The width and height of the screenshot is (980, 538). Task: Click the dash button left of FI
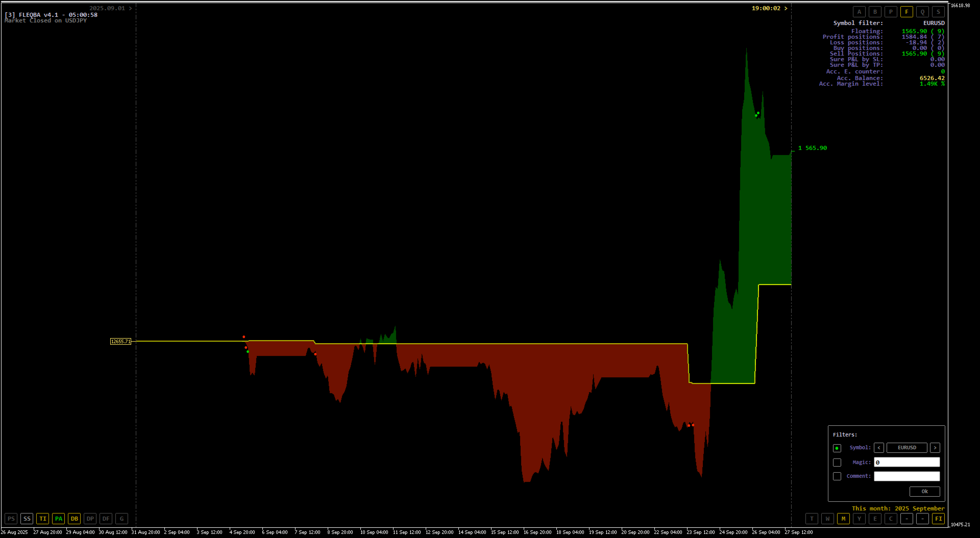[x=923, y=519]
